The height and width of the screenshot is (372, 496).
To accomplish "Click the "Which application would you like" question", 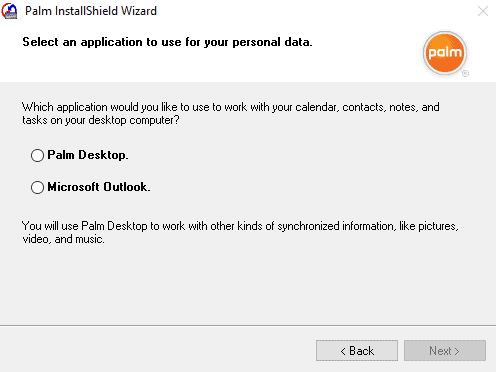I will [x=231, y=107].
